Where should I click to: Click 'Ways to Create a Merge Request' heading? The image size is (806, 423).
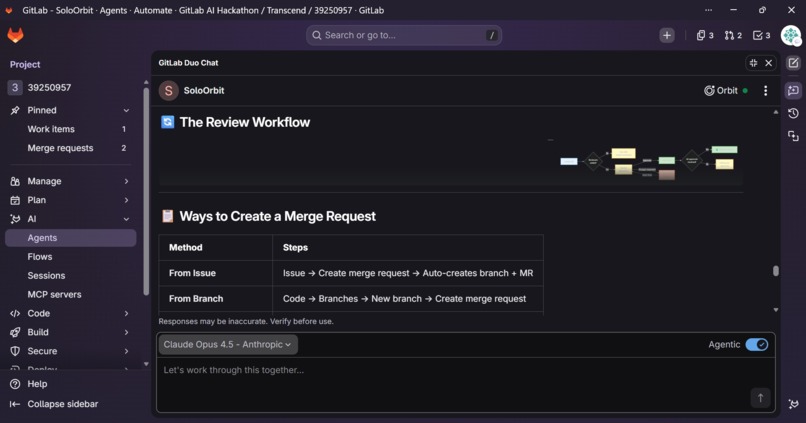pyautogui.click(x=278, y=216)
